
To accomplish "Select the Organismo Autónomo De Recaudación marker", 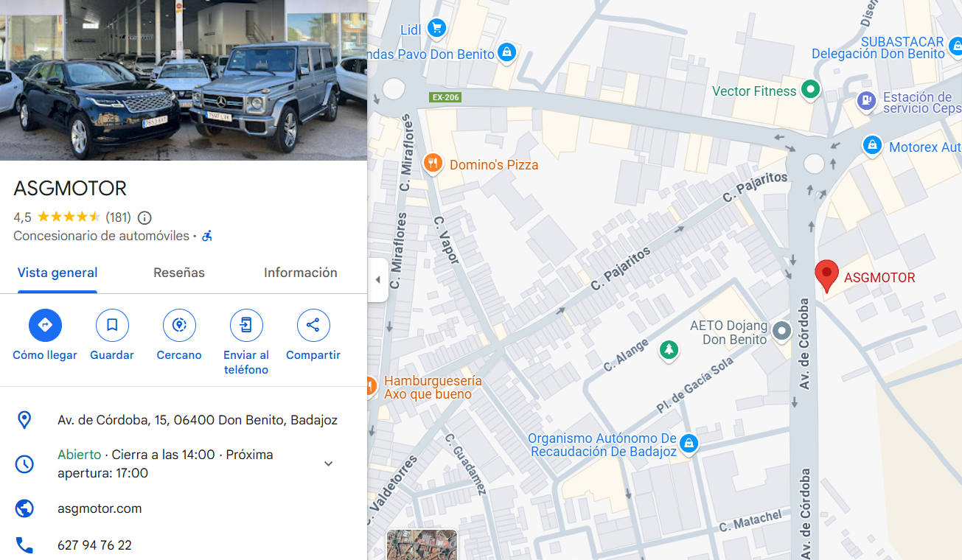I will pyautogui.click(x=689, y=443).
